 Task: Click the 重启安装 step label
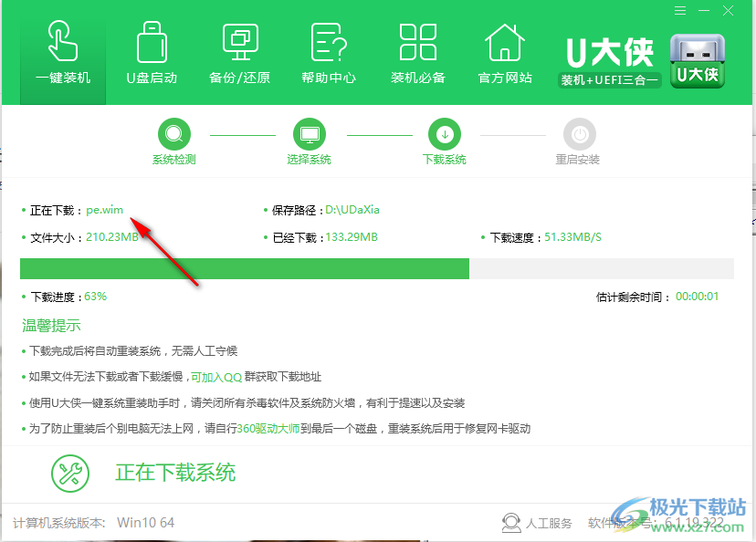click(x=578, y=160)
